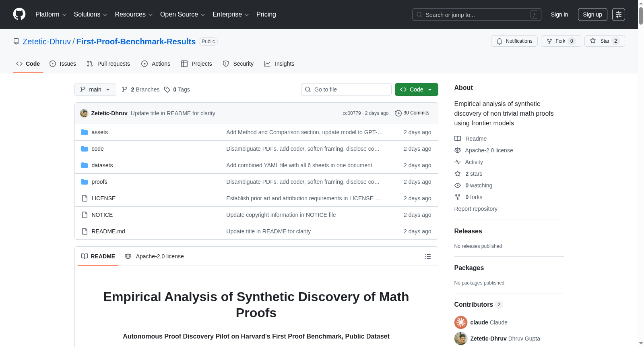Open the proofs folder

99,182
